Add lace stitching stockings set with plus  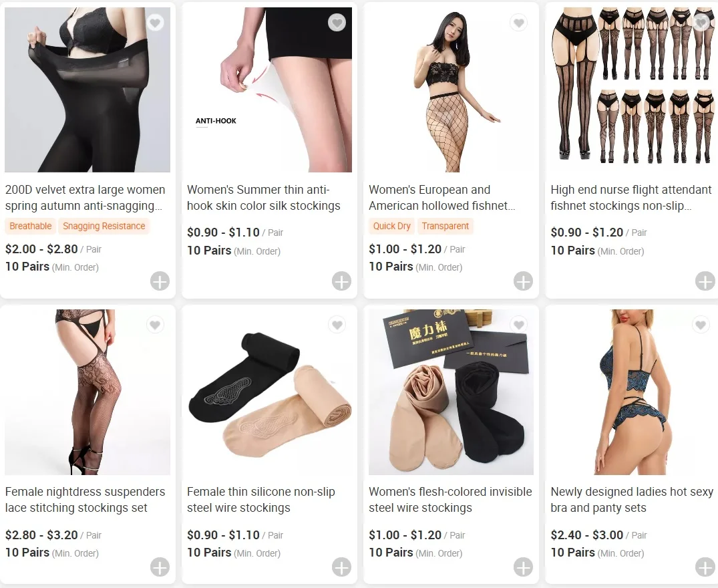tap(160, 567)
